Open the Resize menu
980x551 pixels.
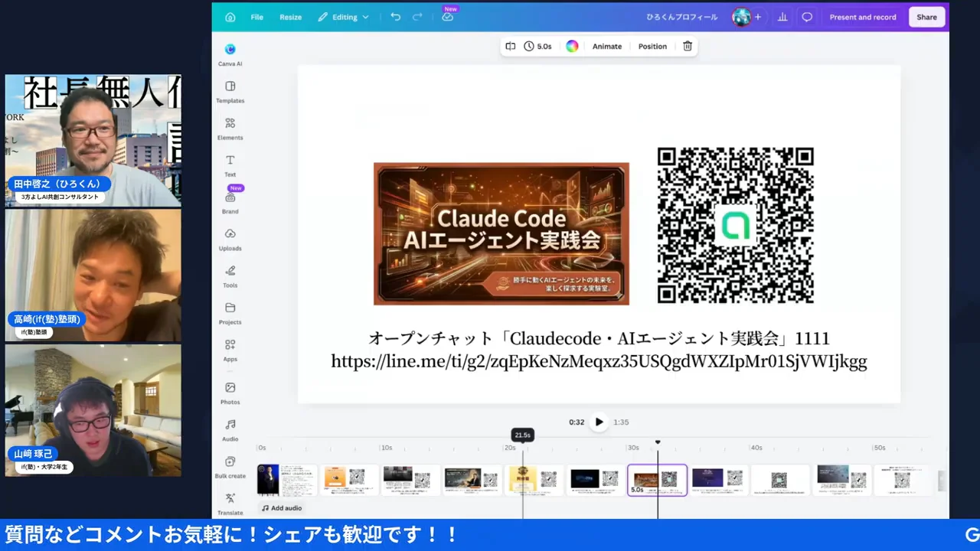(290, 17)
